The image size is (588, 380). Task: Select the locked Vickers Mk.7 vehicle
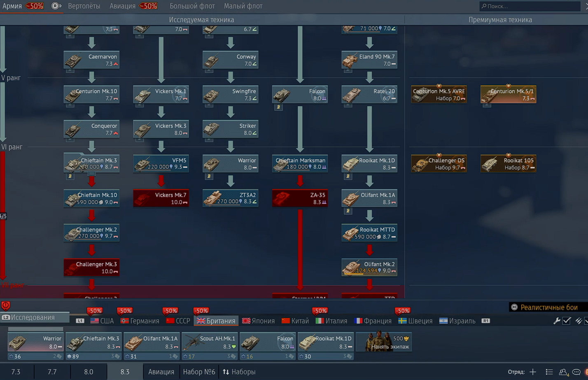pos(161,198)
